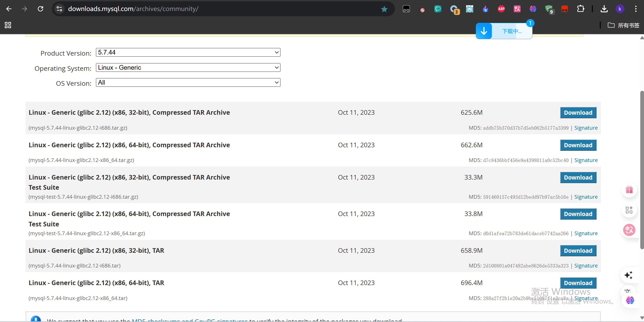Open the Chrome three-dot menu

click(x=636, y=9)
